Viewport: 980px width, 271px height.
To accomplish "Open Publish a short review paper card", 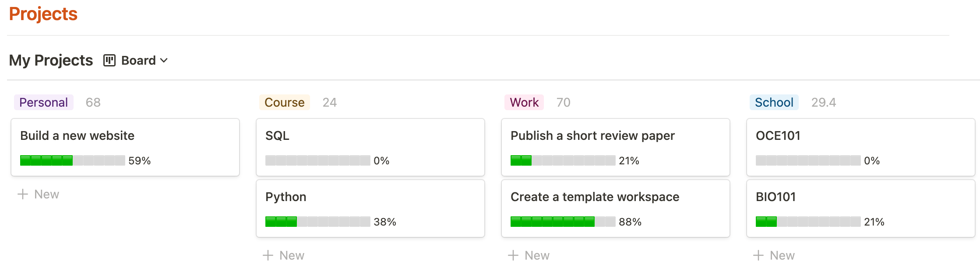I will point(616,147).
